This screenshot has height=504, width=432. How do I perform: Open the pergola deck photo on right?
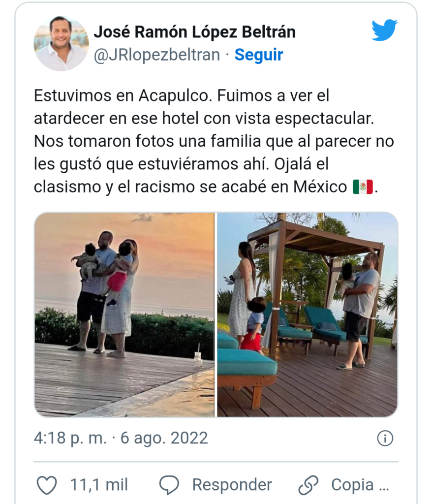(x=308, y=315)
